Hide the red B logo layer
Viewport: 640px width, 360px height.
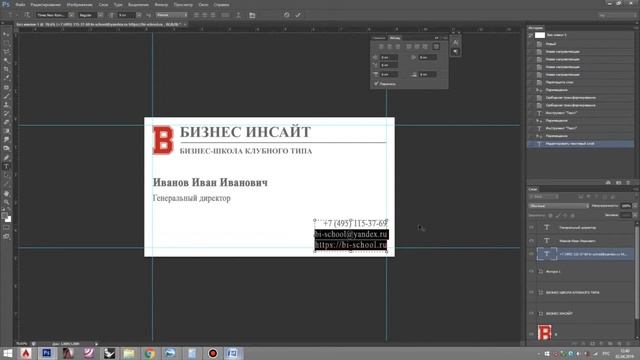pos(531,333)
